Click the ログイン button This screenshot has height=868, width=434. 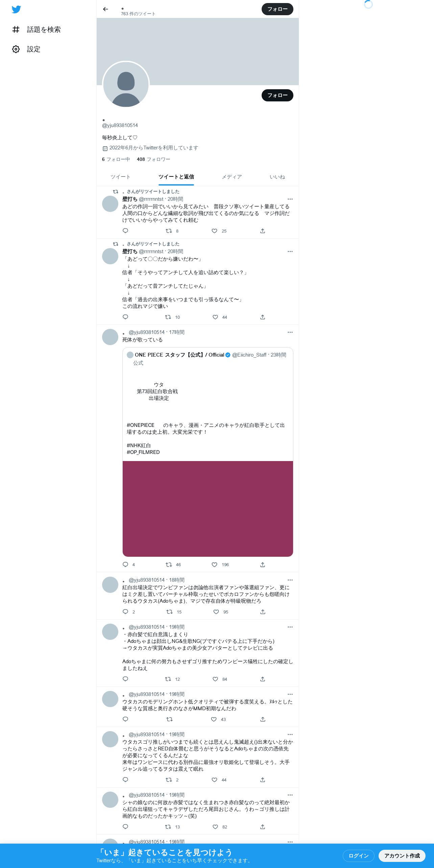358,855
